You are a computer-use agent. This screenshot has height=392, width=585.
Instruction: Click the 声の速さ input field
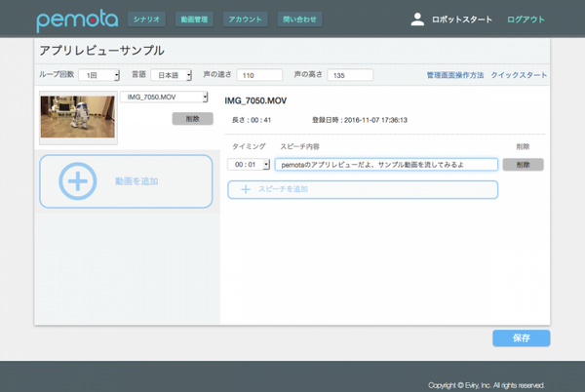pyautogui.click(x=259, y=75)
